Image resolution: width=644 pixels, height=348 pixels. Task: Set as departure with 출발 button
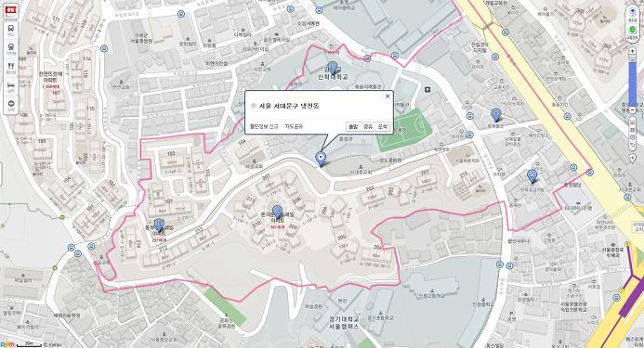click(353, 127)
